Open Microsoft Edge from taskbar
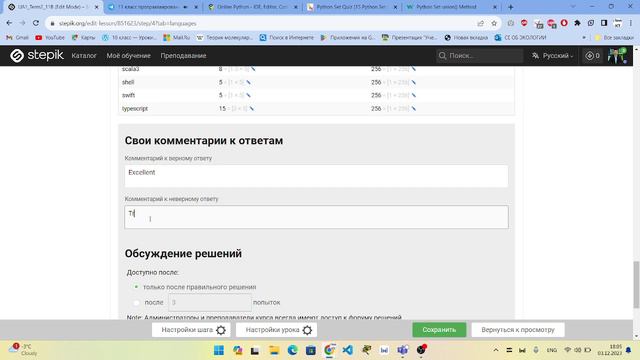 tap(292, 350)
